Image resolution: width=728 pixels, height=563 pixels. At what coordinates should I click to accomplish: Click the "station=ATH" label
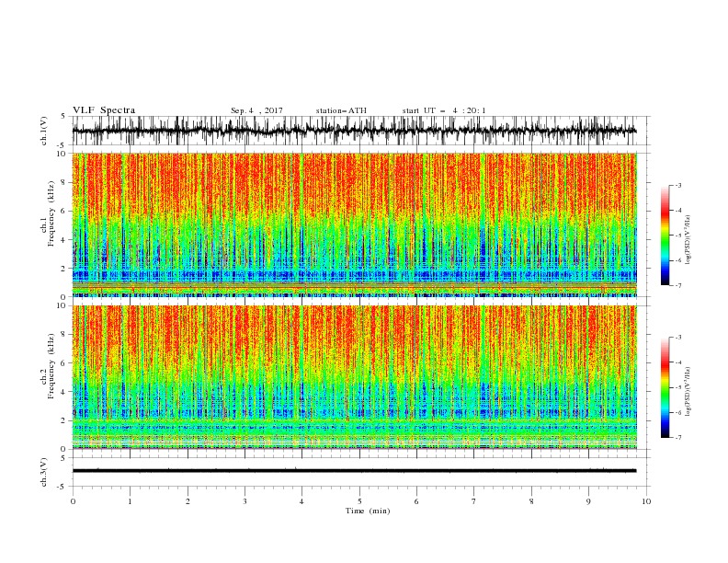[x=341, y=110]
